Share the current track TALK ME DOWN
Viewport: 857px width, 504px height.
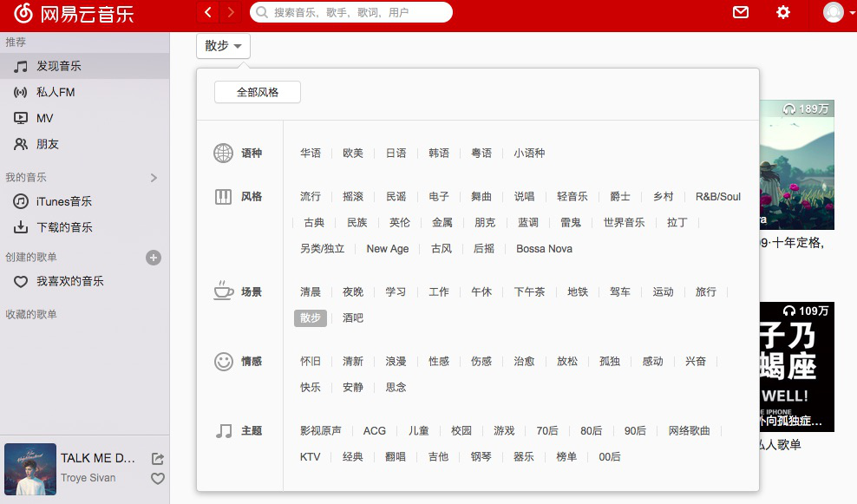tap(157, 458)
